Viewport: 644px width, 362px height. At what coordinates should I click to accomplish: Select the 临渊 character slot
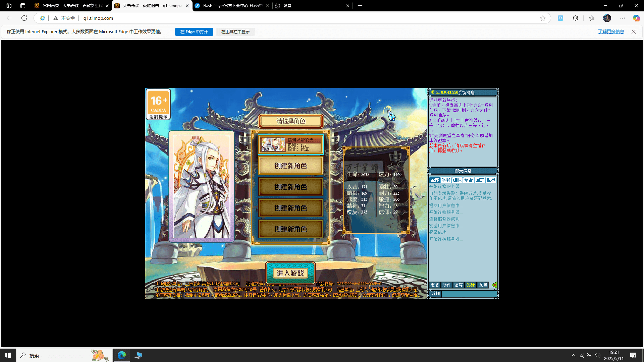click(291, 144)
